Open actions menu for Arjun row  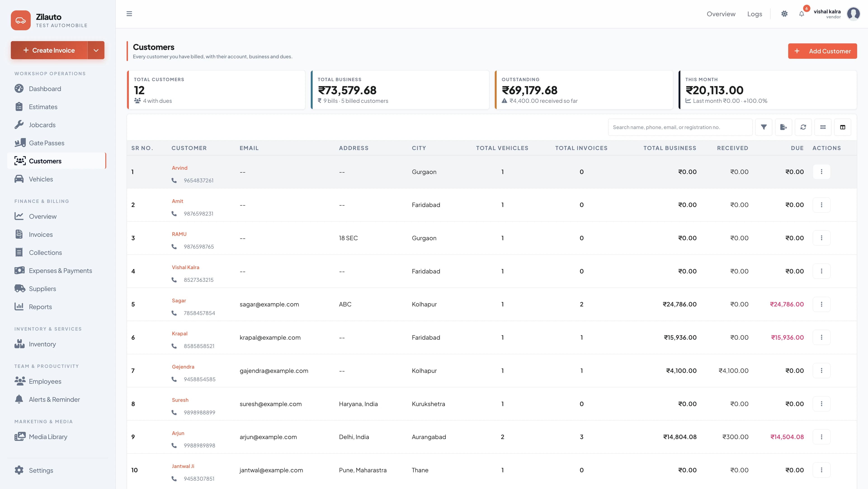pyautogui.click(x=821, y=437)
